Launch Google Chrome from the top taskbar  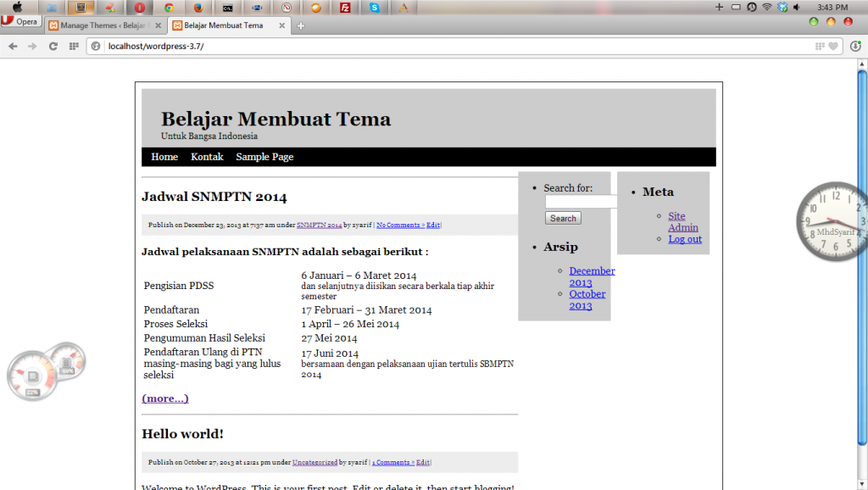[x=167, y=8]
